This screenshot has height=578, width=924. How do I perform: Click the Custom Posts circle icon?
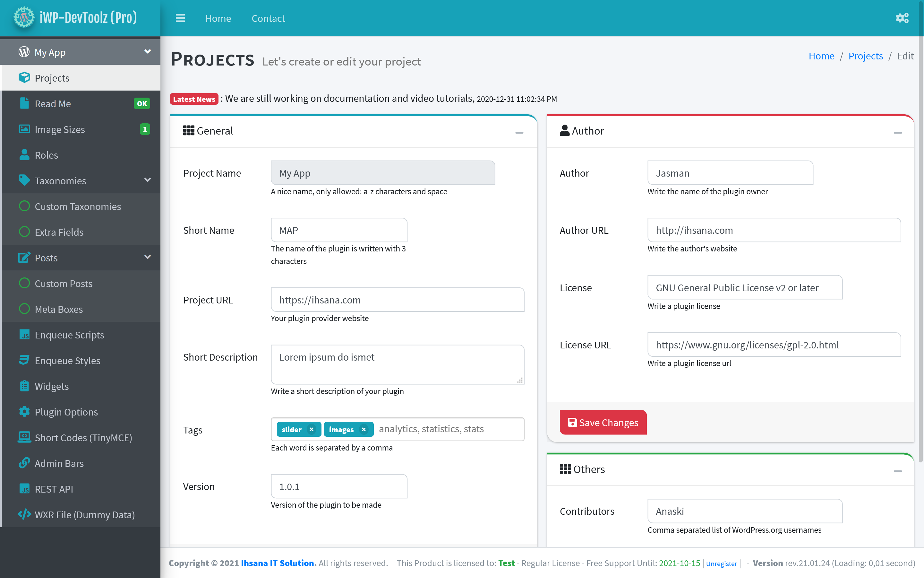click(x=24, y=283)
